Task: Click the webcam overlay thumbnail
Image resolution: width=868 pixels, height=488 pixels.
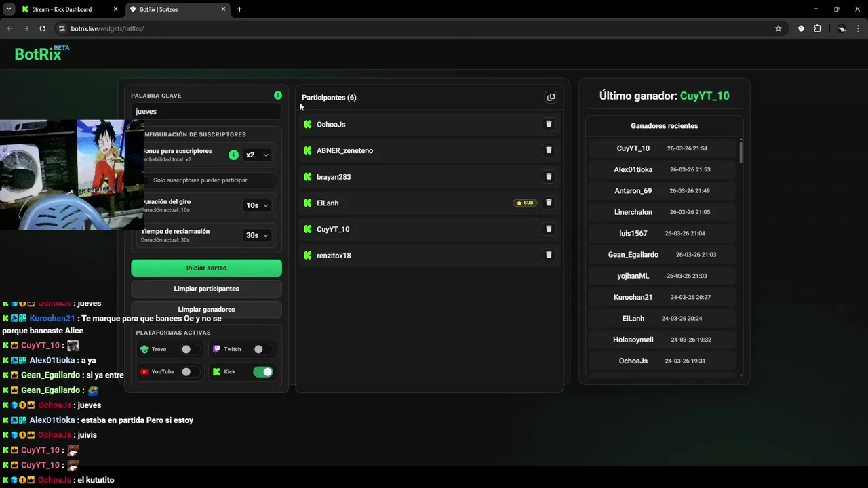Action: 72,175
